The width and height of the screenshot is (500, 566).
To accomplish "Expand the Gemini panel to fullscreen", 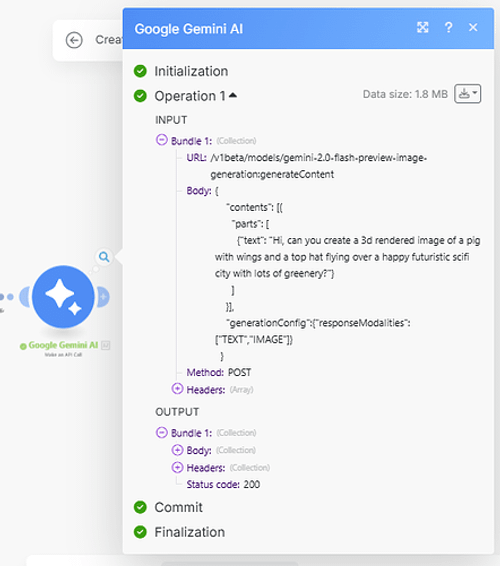I will [423, 27].
